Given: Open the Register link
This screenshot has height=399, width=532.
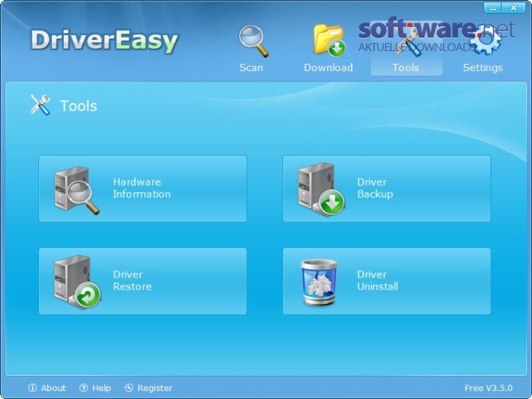Looking at the screenshot, I should 155,388.
